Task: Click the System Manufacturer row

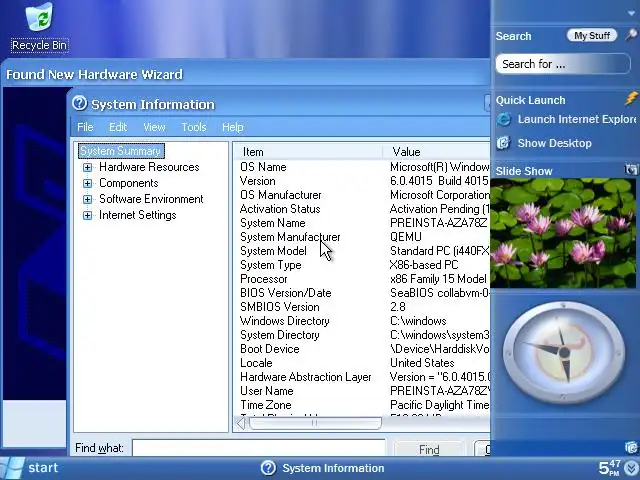Action: click(364, 237)
